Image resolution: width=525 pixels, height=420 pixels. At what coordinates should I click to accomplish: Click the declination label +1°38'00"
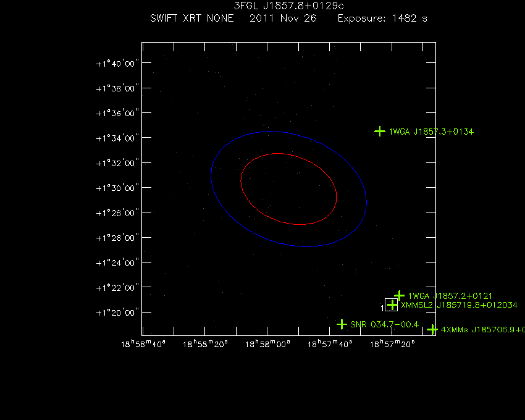(117, 88)
